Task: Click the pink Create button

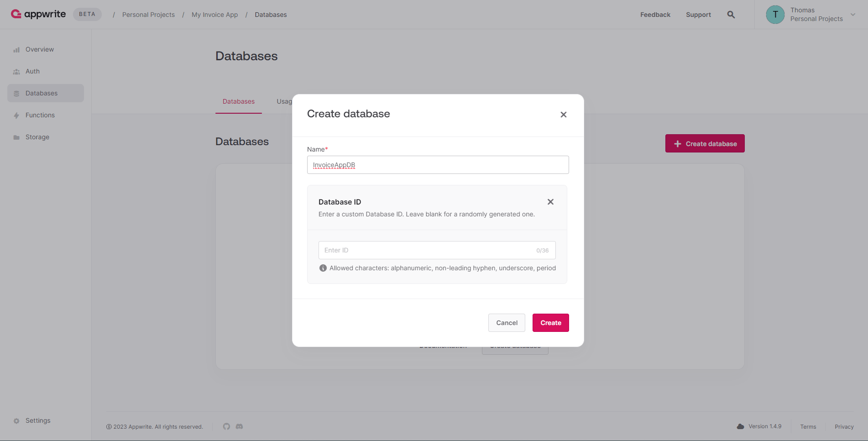Action: pyautogui.click(x=551, y=323)
